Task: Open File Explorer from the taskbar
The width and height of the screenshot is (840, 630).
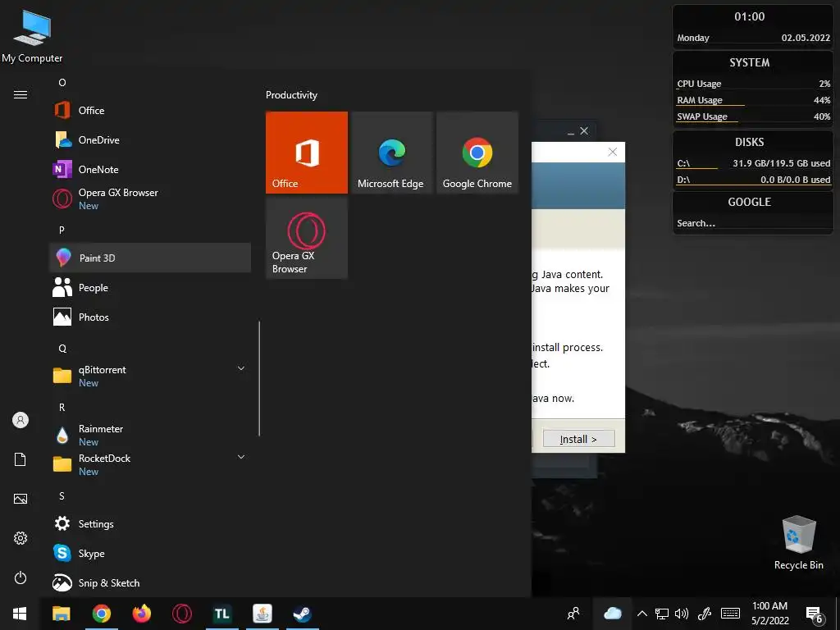Action: pyautogui.click(x=61, y=614)
